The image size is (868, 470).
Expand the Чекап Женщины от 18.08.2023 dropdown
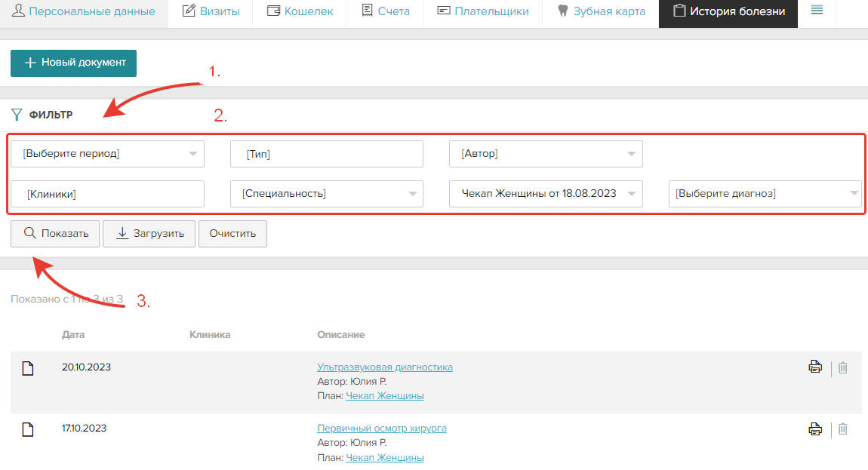click(x=546, y=194)
